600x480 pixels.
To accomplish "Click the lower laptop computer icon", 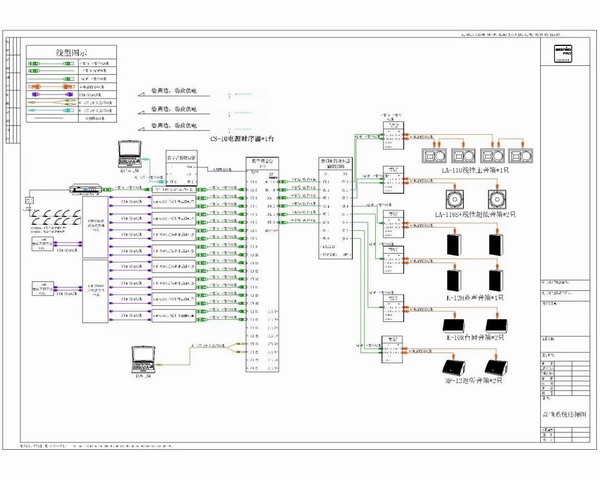I will pyautogui.click(x=144, y=356).
